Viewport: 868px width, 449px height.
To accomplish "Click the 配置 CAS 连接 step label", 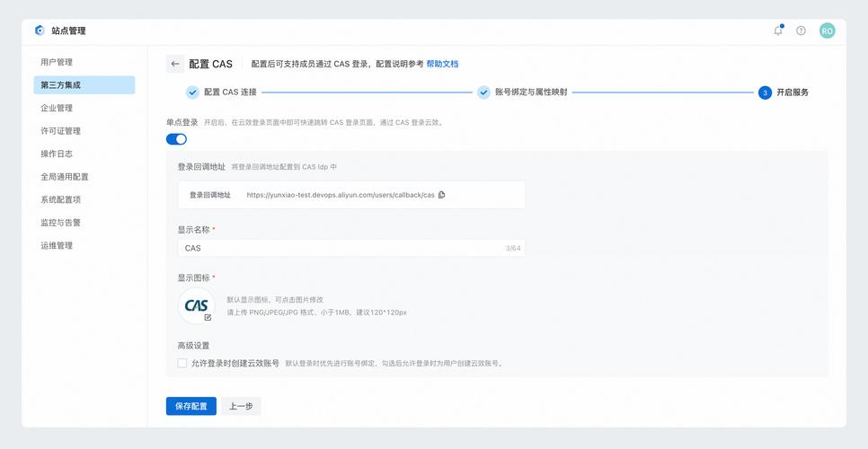I will click(230, 92).
